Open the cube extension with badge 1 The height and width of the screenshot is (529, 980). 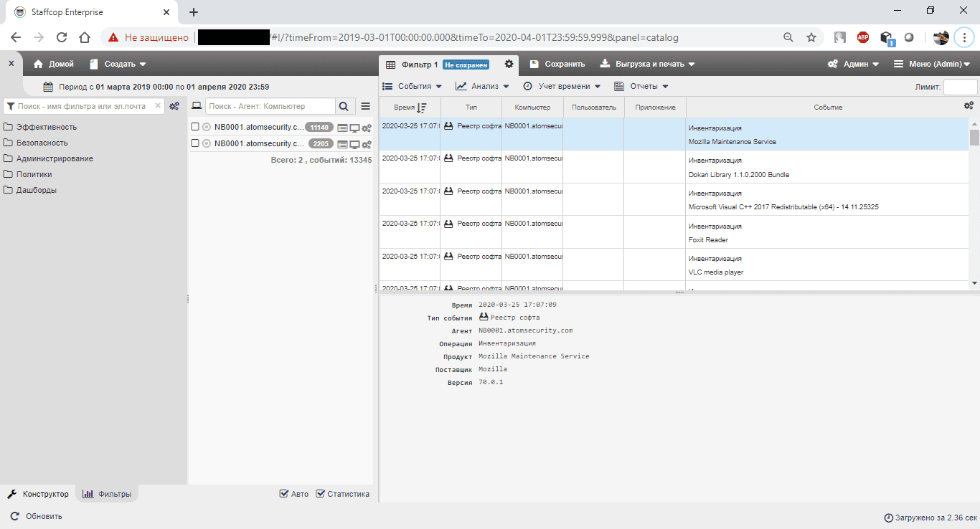tap(887, 37)
